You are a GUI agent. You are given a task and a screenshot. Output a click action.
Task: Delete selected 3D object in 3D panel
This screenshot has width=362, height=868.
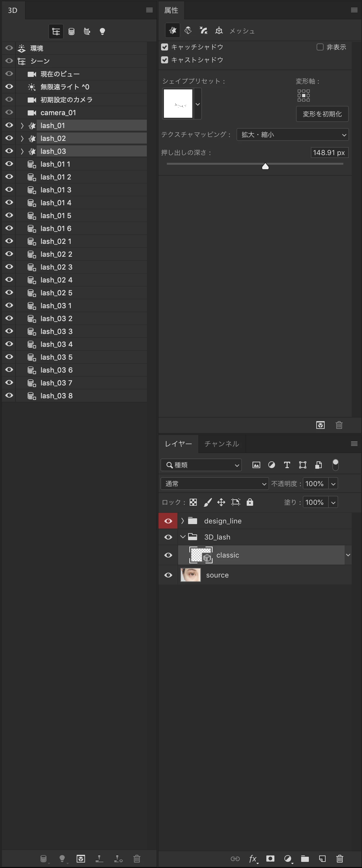[137, 859]
